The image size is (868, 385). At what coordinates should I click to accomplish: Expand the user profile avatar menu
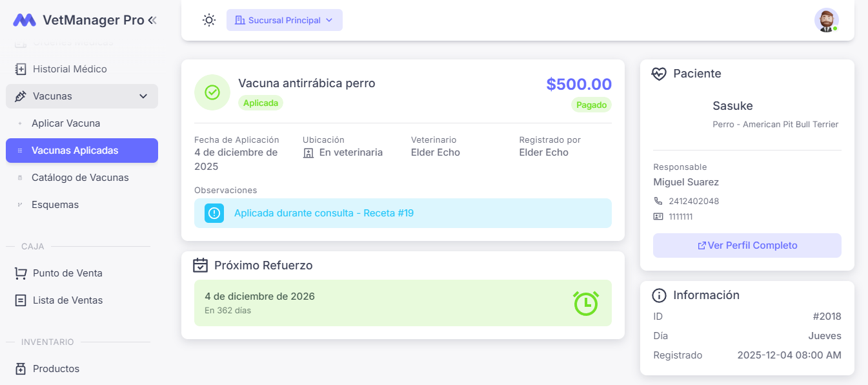pyautogui.click(x=826, y=20)
